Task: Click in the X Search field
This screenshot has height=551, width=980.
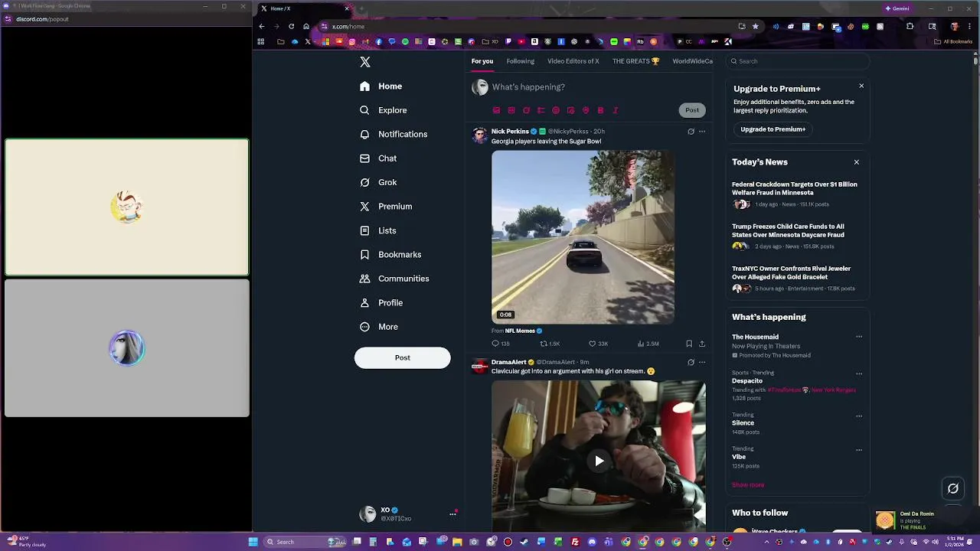Action: [798, 61]
